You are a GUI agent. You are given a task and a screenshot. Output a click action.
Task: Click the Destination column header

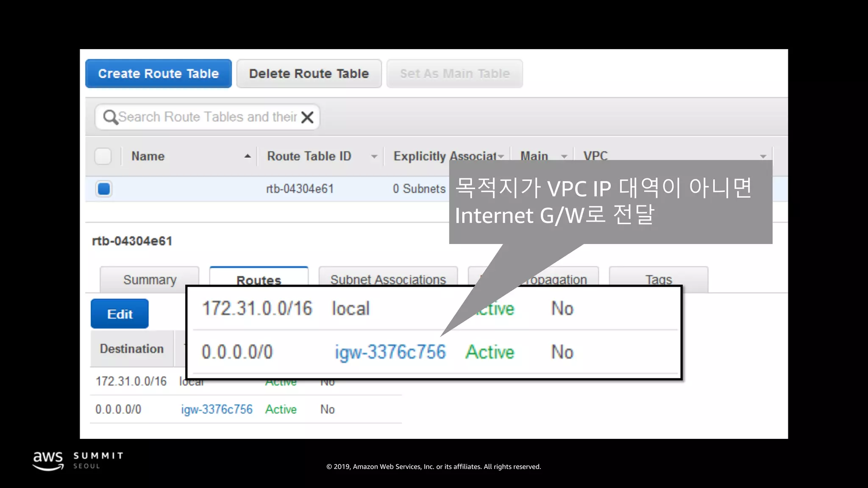pos(132,349)
